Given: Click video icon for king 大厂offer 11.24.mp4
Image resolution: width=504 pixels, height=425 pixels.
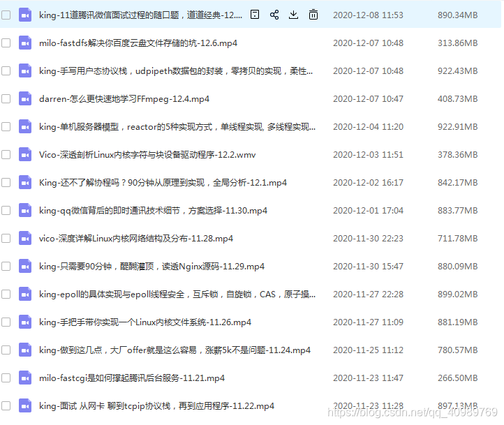Looking at the screenshot, I should [25, 350].
